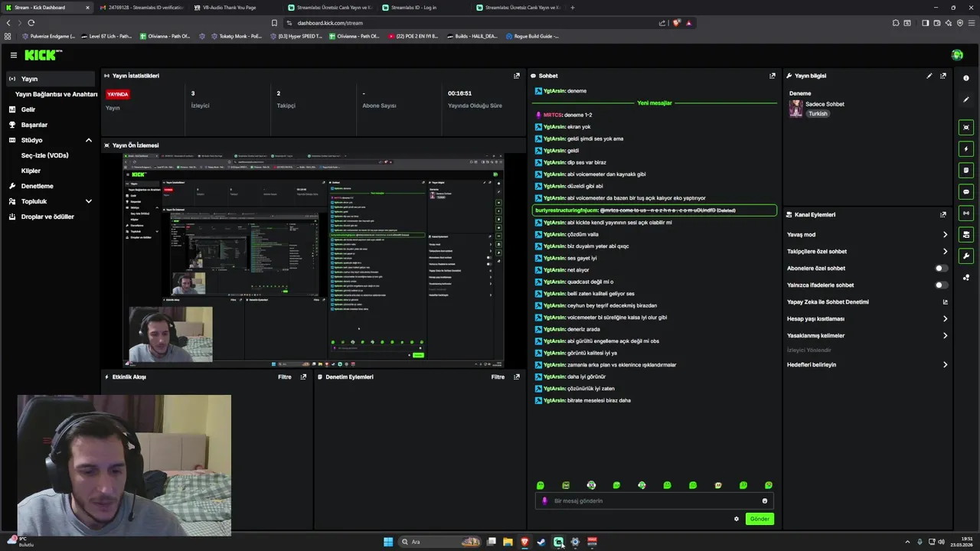The height and width of the screenshot is (551, 980).
Task: Open chat settings gear near Gönder
Action: click(x=737, y=519)
